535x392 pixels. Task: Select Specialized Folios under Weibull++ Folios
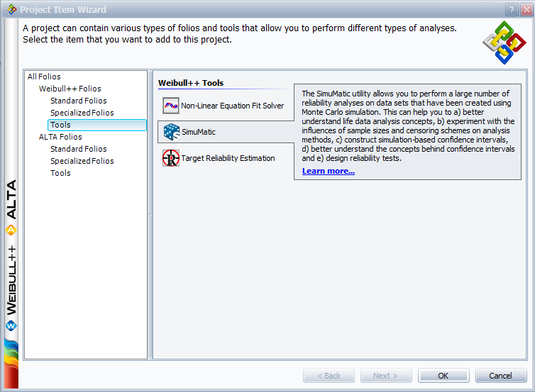point(82,113)
